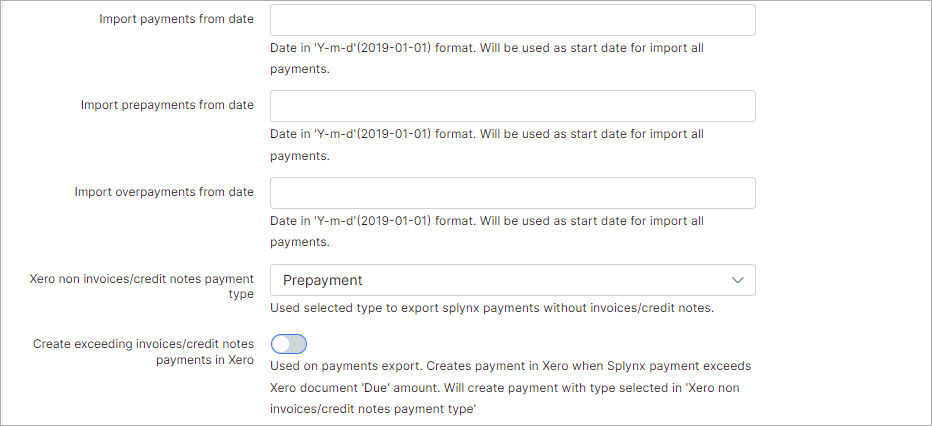Click the 'Import payments from date' label
This screenshot has width=932, height=426.
click(176, 19)
